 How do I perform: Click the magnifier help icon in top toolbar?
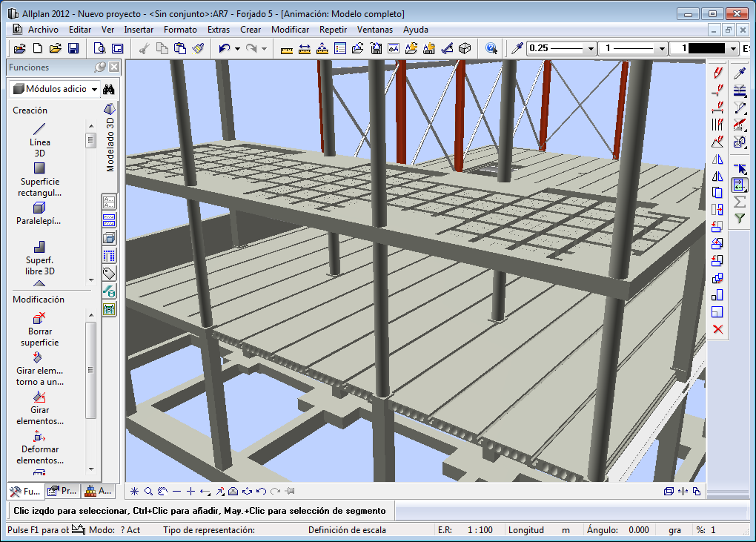point(491,48)
